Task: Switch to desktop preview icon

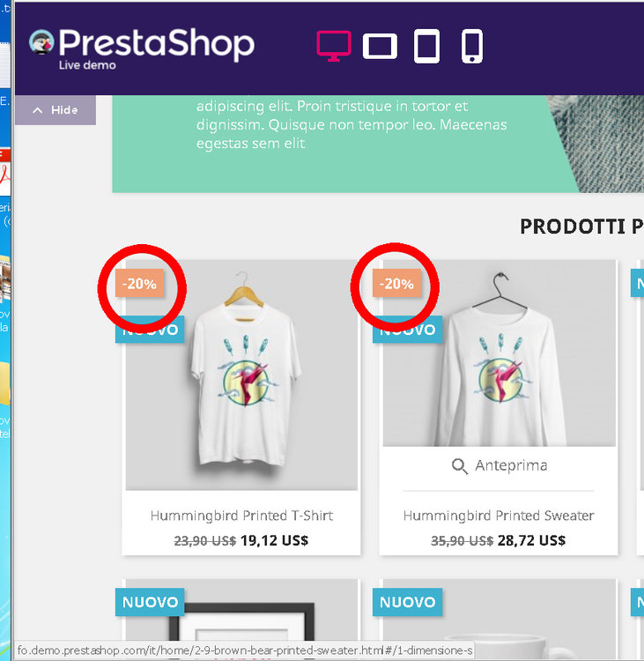Action: tap(333, 46)
